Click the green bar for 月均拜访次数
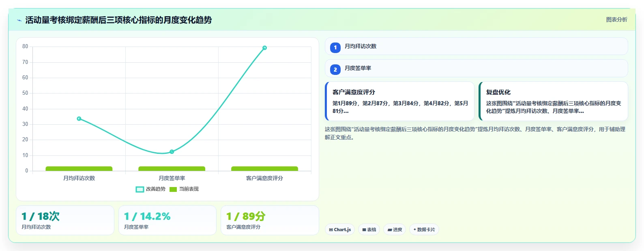This screenshot has width=644, height=251. [79, 169]
